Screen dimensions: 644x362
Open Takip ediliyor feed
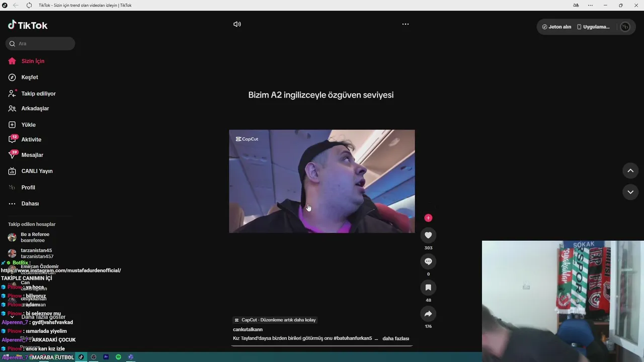(x=38, y=94)
